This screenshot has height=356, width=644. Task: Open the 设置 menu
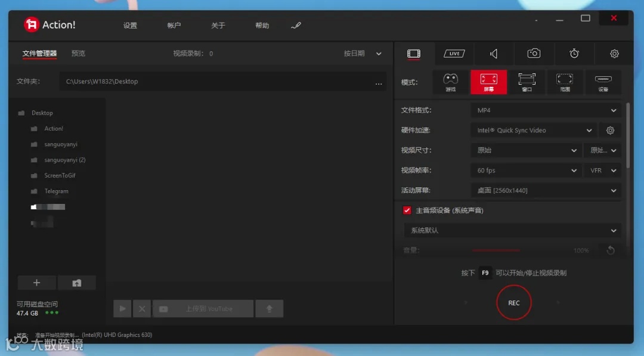click(130, 26)
